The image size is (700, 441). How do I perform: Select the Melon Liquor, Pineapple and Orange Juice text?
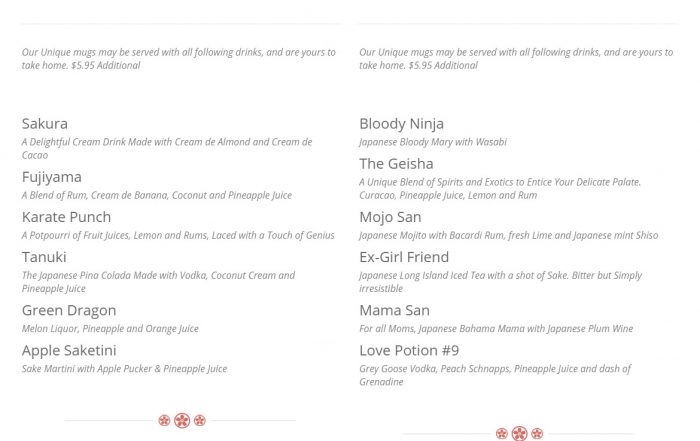[110, 328]
